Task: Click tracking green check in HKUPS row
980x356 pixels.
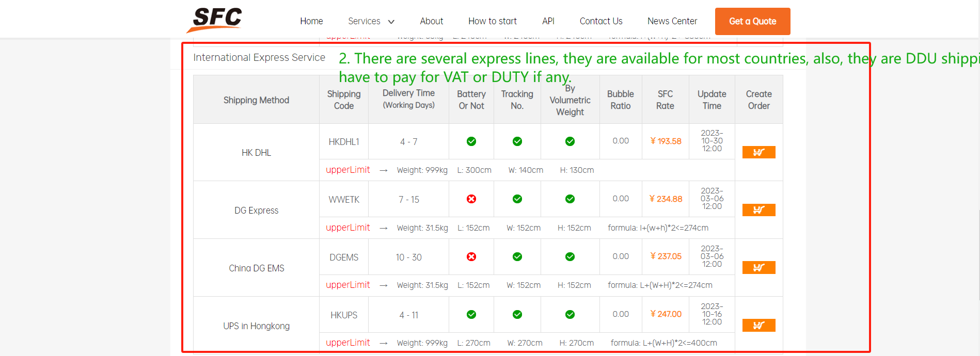Action: pyautogui.click(x=517, y=315)
